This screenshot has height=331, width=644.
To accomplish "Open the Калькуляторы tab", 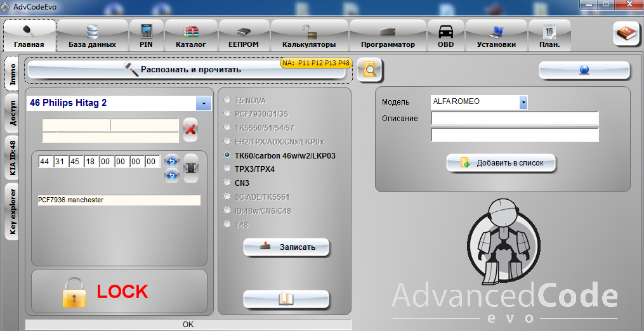I will pyautogui.click(x=309, y=36).
